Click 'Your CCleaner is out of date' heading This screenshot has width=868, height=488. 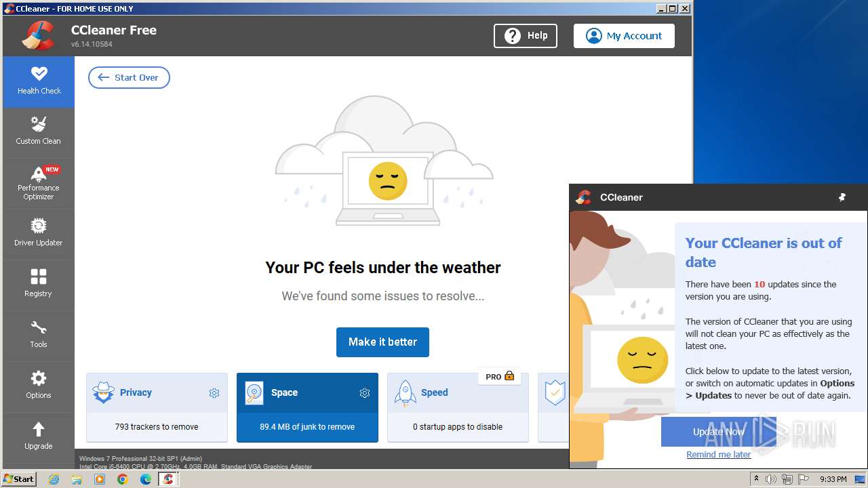point(764,252)
